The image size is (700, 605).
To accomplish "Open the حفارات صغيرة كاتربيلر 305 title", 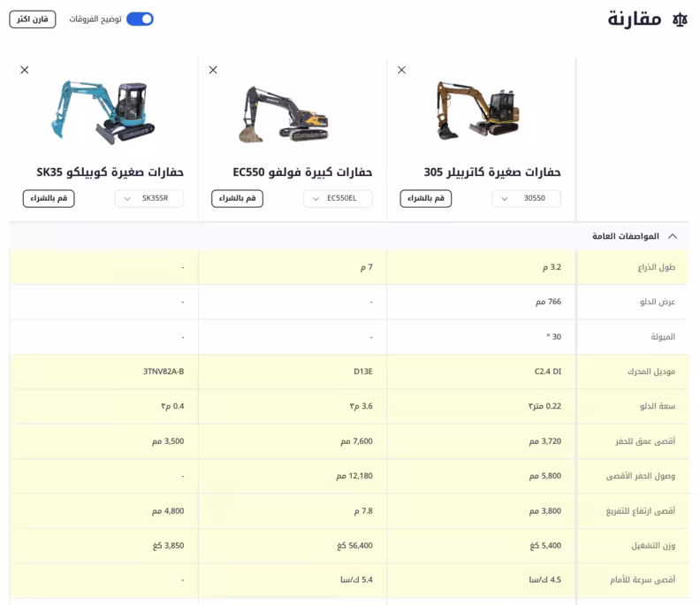I will click(x=492, y=172).
